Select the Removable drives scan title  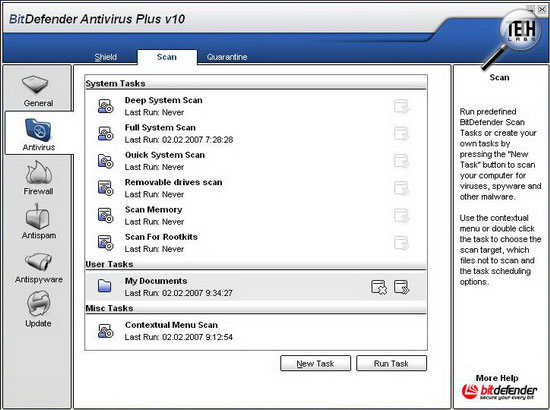pyautogui.click(x=173, y=182)
